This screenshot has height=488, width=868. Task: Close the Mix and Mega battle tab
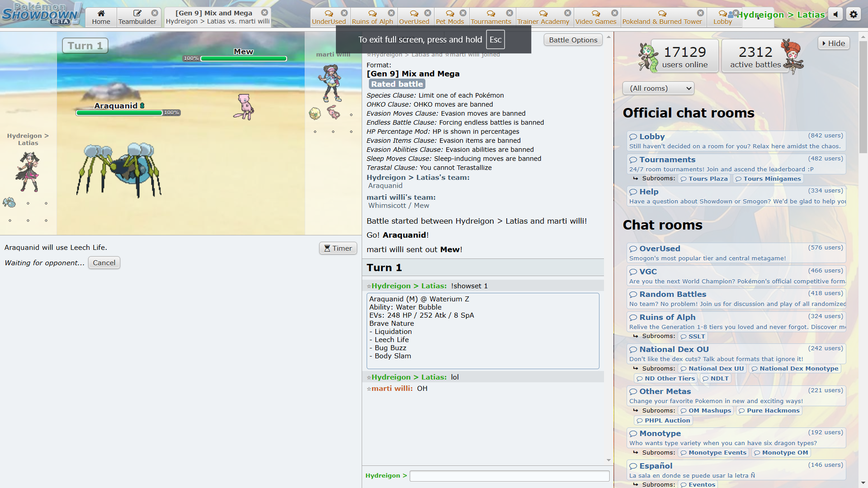[x=264, y=13]
